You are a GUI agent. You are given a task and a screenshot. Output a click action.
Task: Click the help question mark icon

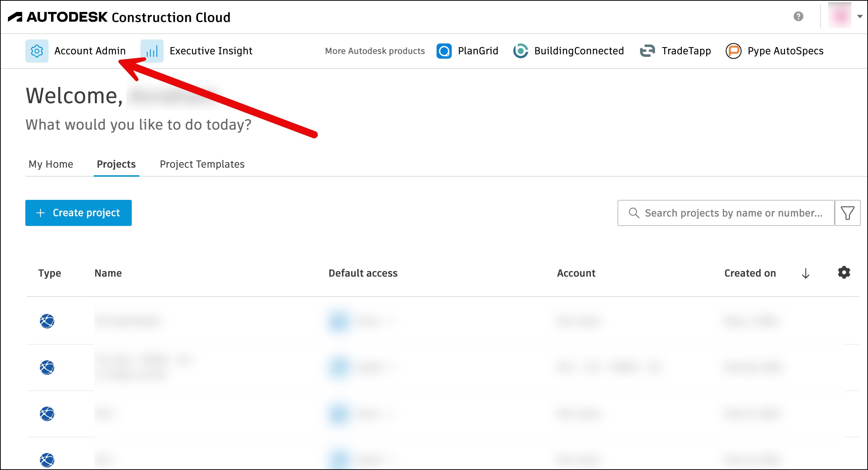click(x=799, y=17)
